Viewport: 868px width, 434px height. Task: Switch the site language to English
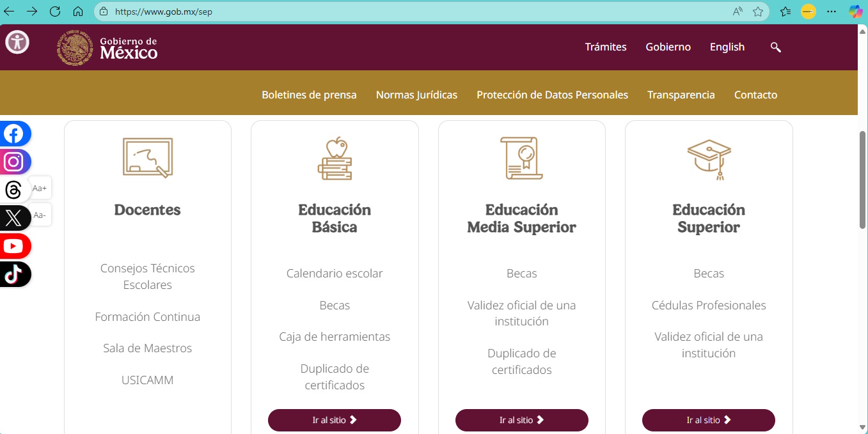click(727, 47)
